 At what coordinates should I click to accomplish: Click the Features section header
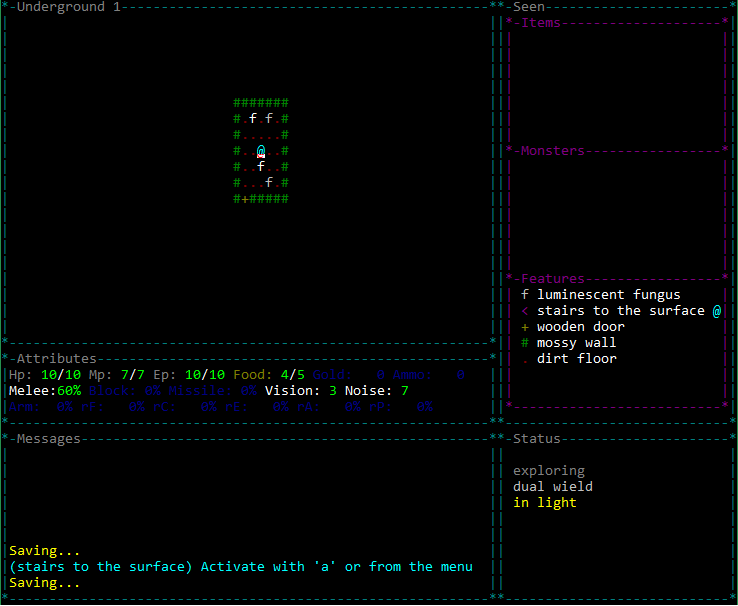point(553,279)
